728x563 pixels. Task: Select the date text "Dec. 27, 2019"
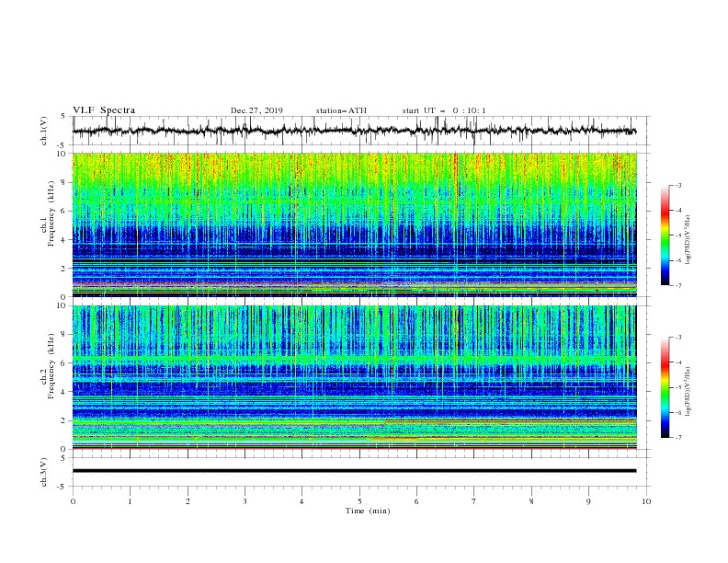point(256,110)
